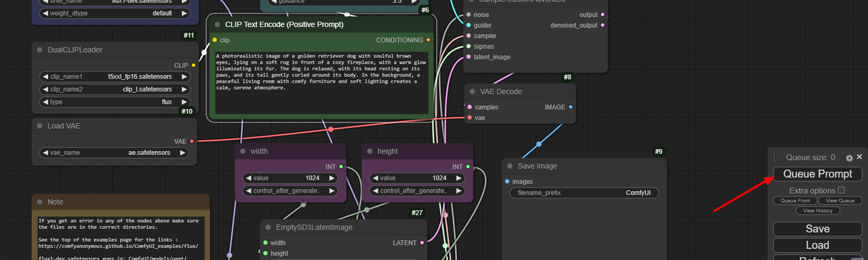Decrease width value with left arrow
Image resolution: width=868 pixels, height=260 pixels.
(248, 178)
